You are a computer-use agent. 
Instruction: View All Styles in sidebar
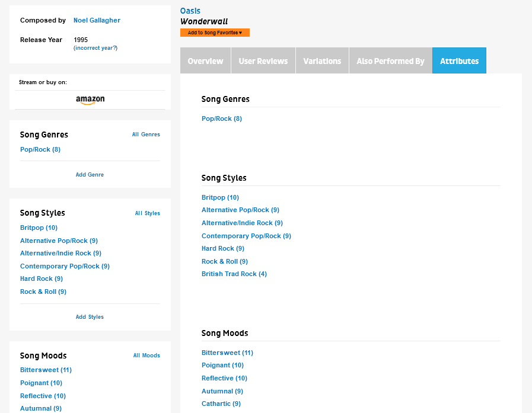pos(147,213)
